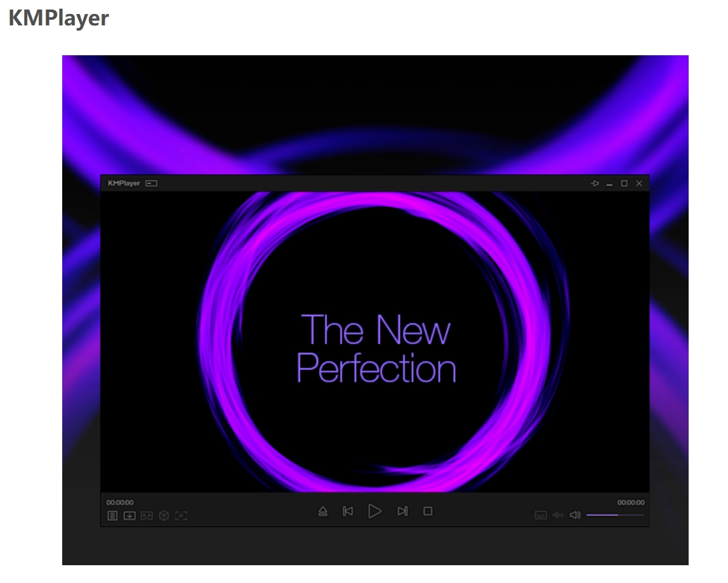Skip to previous track
This screenshot has height=583, width=728.
(348, 511)
